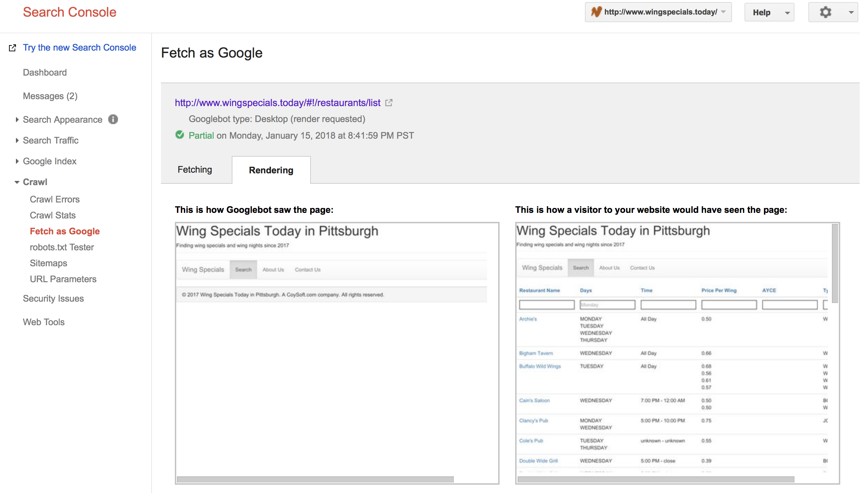The image size is (868, 493).
Task: Click Buffalo Wild Wings in the visitor preview
Action: click(x=540, y=366)
